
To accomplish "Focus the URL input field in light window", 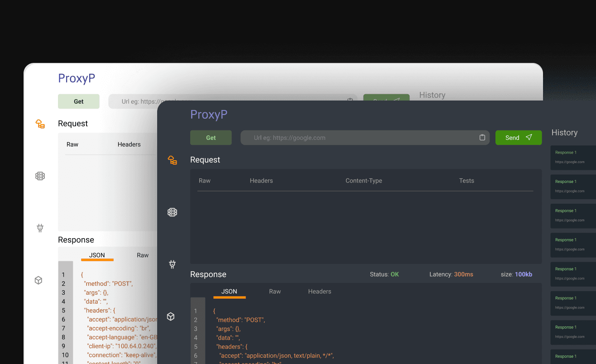I will coord(233,101).
